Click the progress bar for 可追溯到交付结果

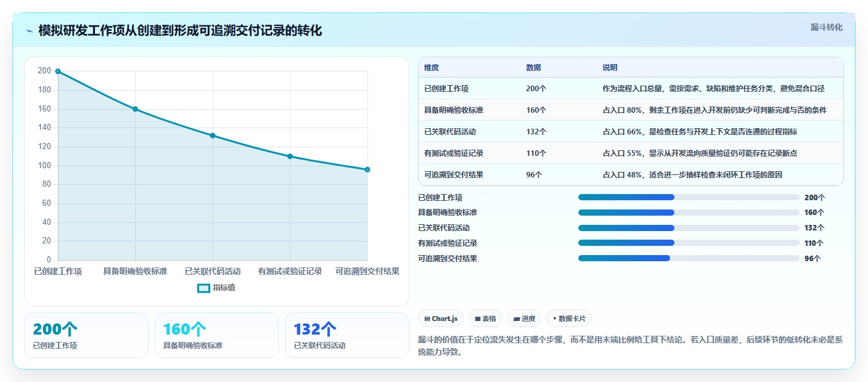click(689, 258)
